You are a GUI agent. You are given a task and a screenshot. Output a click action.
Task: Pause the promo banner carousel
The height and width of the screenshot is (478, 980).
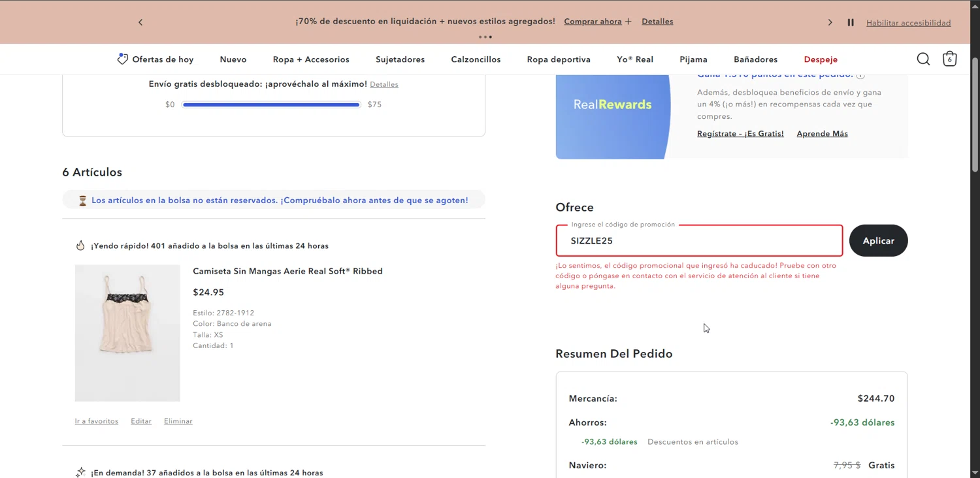tap(851, 22)
